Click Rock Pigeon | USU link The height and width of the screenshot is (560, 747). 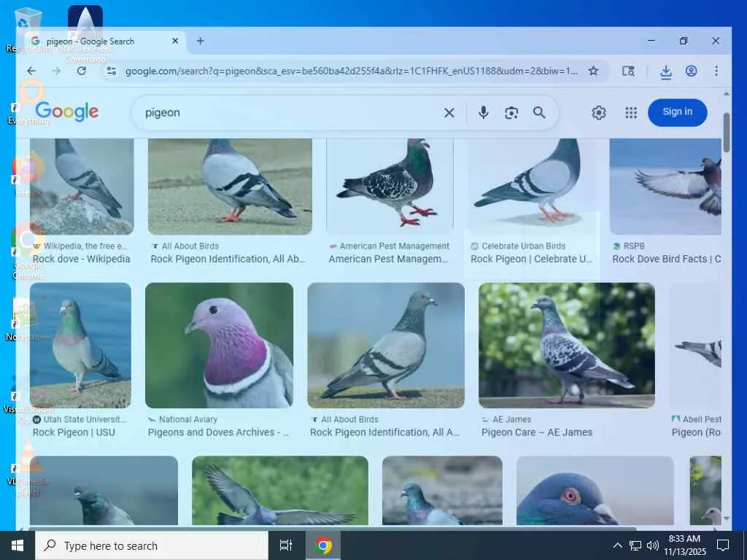tap(74, 432)
